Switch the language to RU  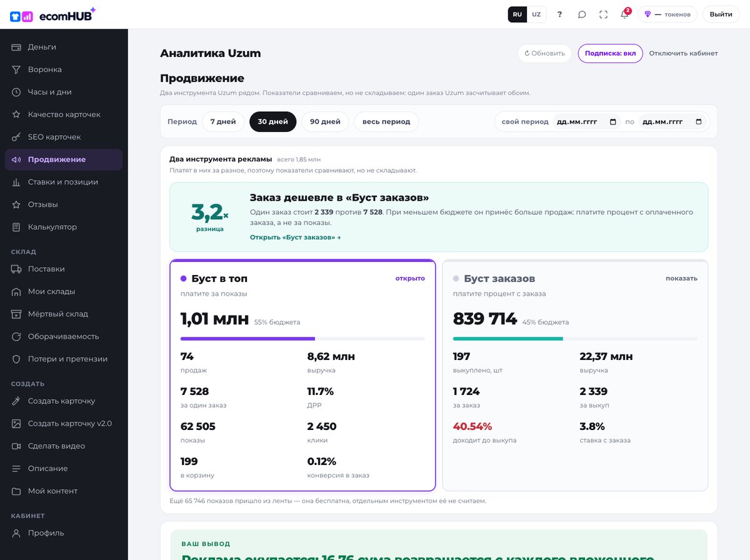coord(517,14)
